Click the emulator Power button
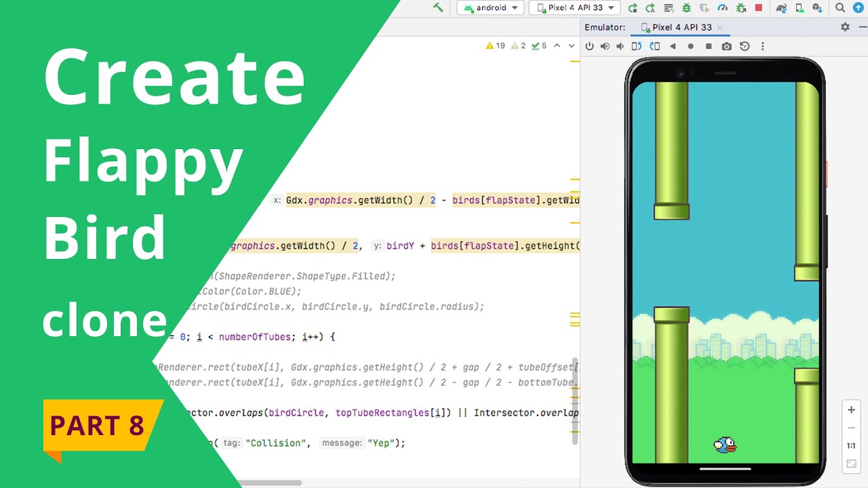This screenshot has height=488, width=868. 589,46
